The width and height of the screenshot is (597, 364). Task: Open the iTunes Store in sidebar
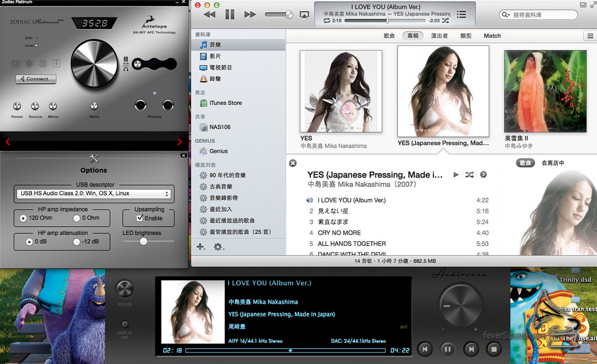pyautogui.click(x=225, y=103)
